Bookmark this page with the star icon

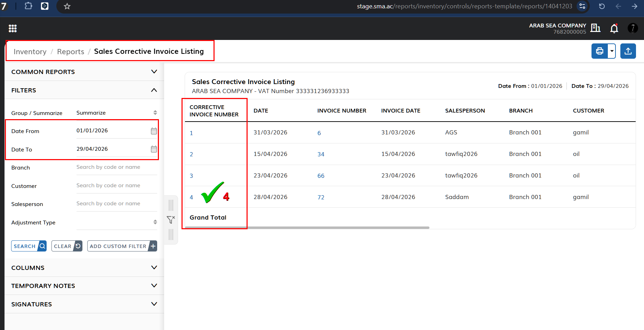tap(67, 6)
